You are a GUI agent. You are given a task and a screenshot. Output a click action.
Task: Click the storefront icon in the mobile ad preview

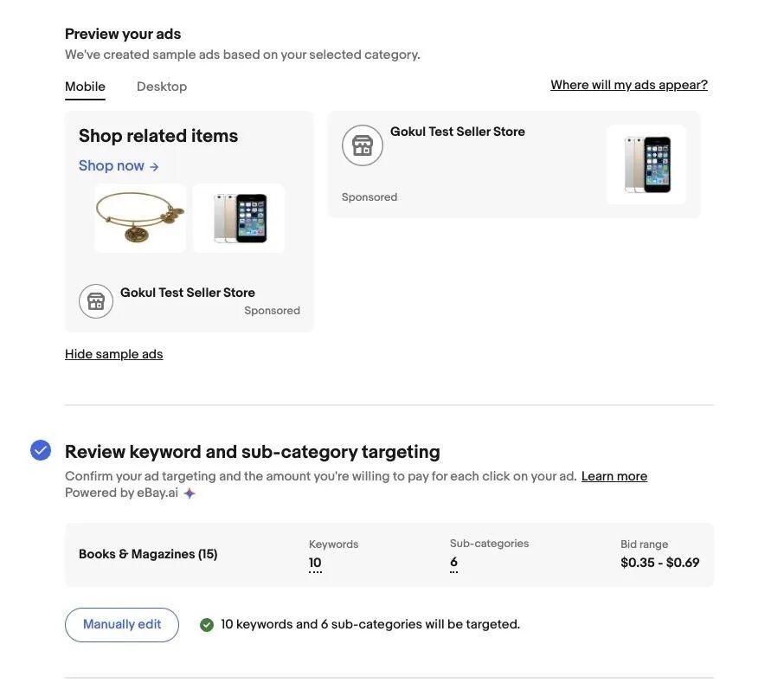coord(96,301)
